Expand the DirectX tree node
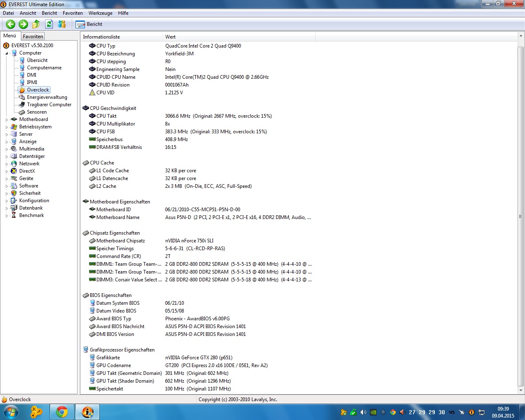The height and width of the screenshot is (420, 525). coord(7,171)
